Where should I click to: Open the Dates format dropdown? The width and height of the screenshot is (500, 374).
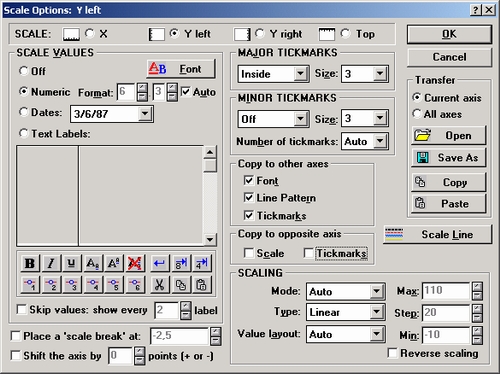click(145, 114)
